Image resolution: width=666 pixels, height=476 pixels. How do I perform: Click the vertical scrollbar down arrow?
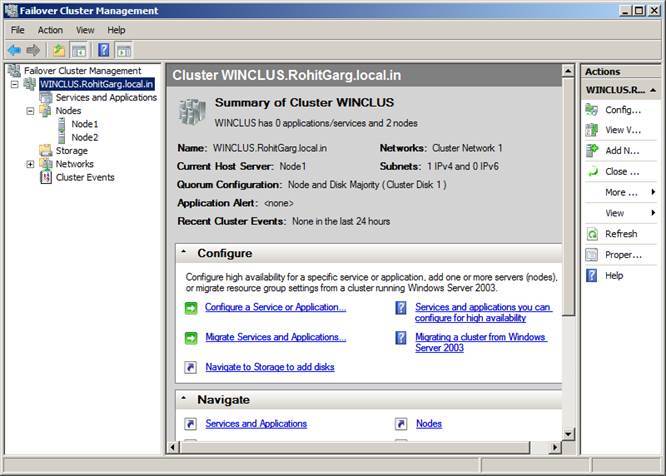point(568,434)
